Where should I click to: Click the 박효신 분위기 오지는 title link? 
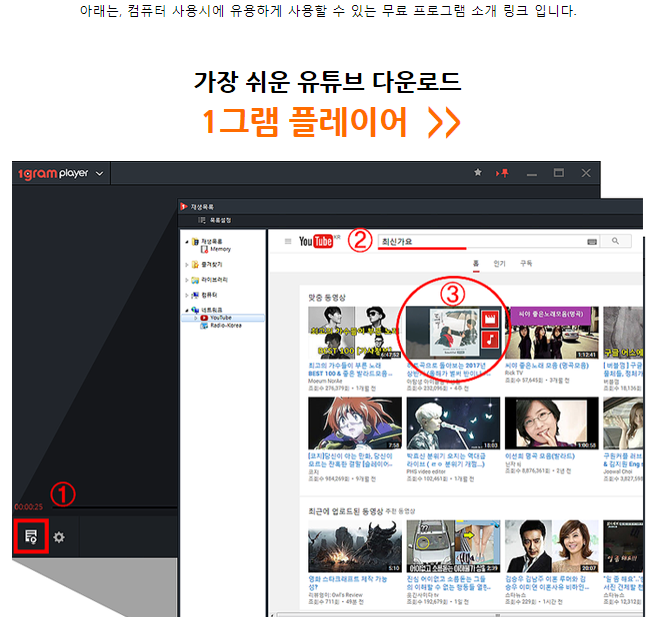(446, 460)
